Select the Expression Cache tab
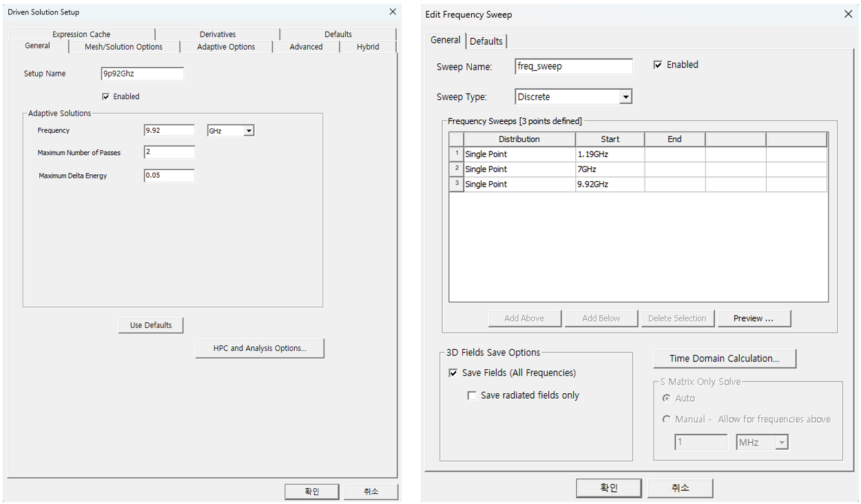The image size is (861, 504). click(81, 34)
